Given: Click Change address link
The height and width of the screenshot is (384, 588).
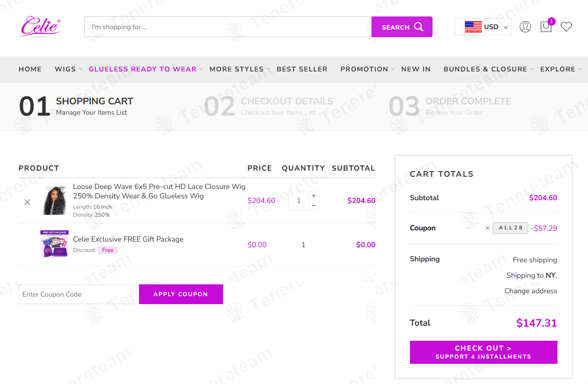Looking at the screenshot, I should point(531,291).
